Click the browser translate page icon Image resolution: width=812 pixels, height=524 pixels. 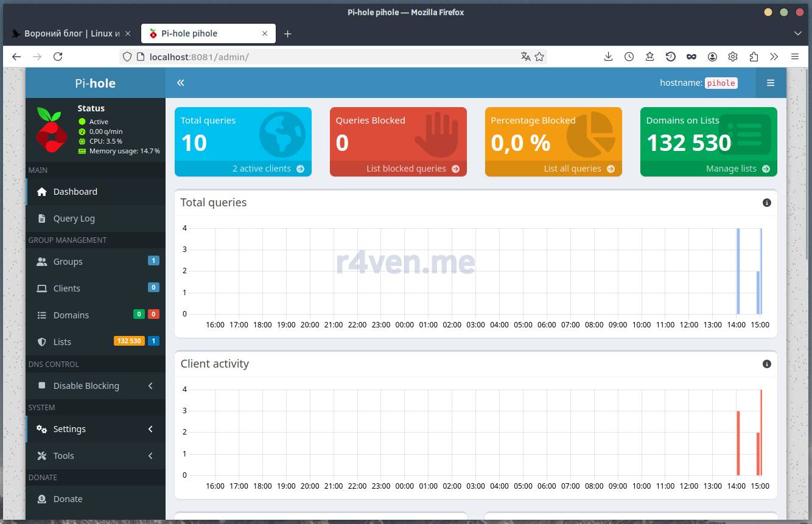[x=525, y=57]
